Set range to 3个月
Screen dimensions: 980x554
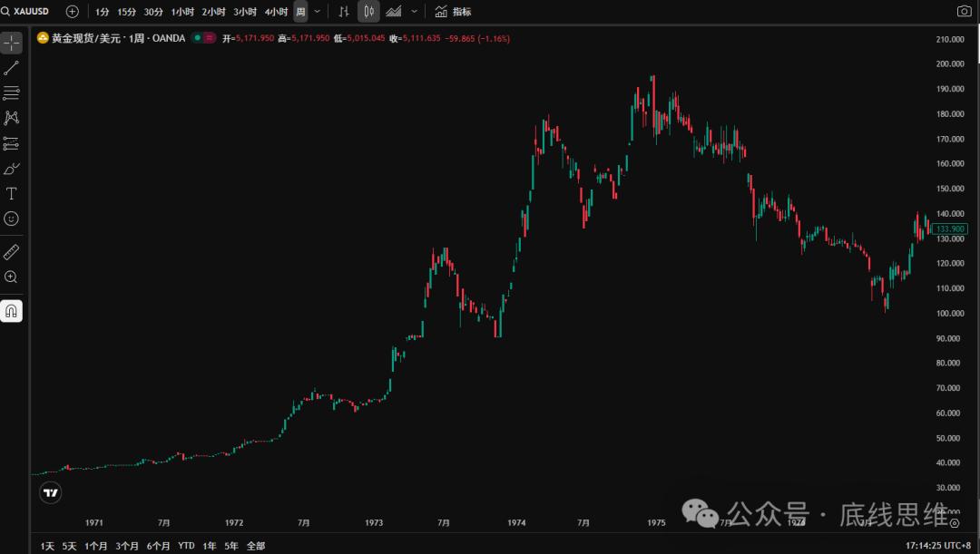pos(127,546)
